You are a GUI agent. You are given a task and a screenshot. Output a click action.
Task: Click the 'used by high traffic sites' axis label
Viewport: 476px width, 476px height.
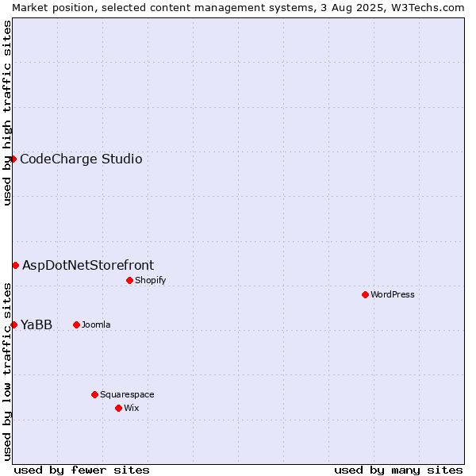pyautogui.click(x=6, y=113)
